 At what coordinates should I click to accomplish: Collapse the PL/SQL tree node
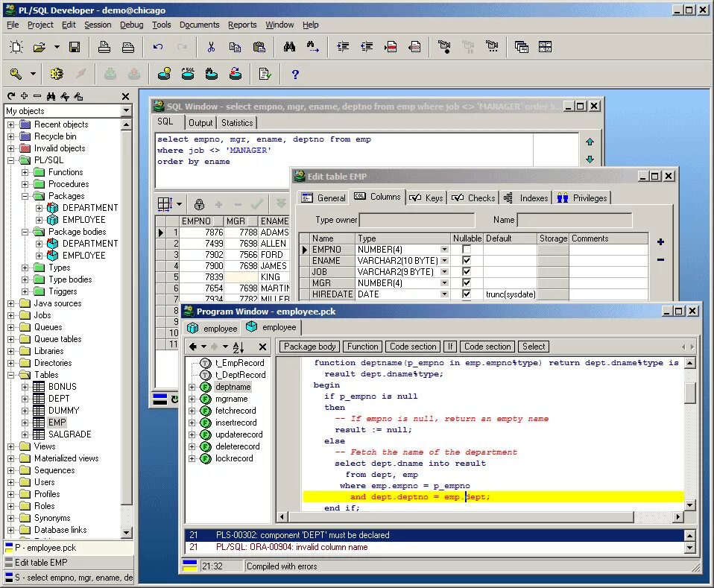(11, 160)
